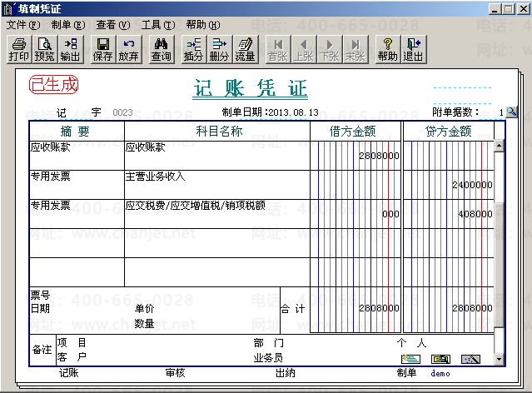
Task: Exit using the 退出 toolbar icon
Action: pos(413,49)
